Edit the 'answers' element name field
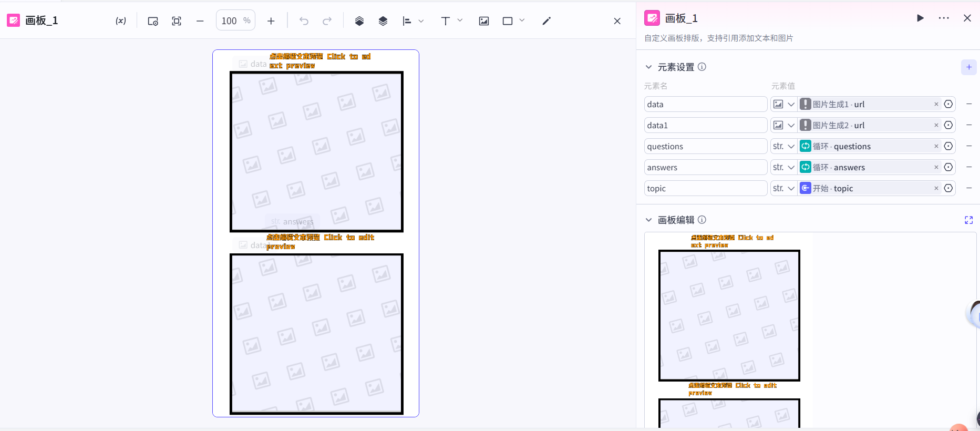The image size is (980, 431). click(706, 167)
